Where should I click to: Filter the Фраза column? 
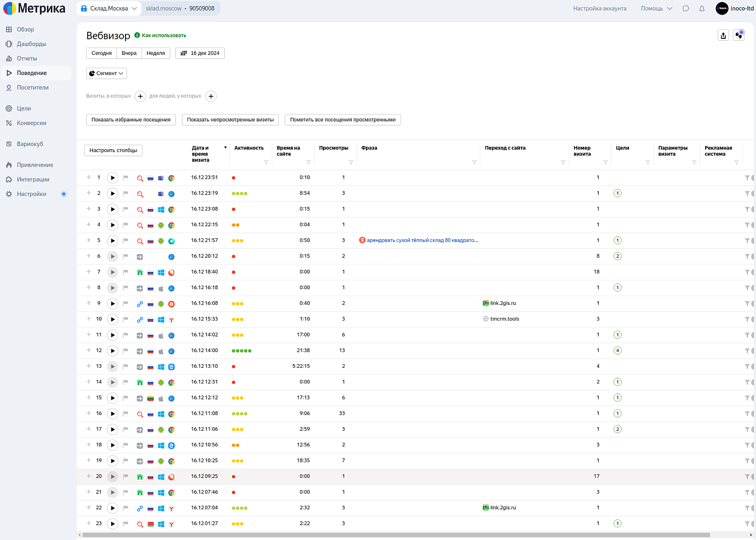[474, 162]
